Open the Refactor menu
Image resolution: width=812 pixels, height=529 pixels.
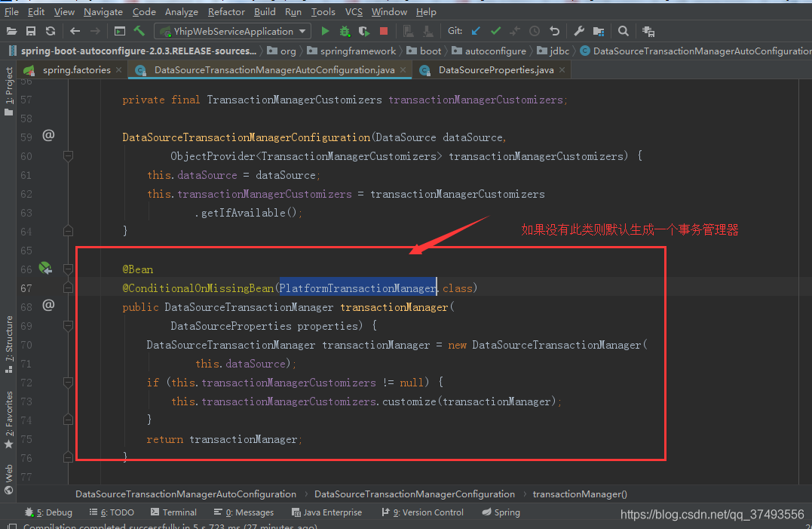coord(226,11)
